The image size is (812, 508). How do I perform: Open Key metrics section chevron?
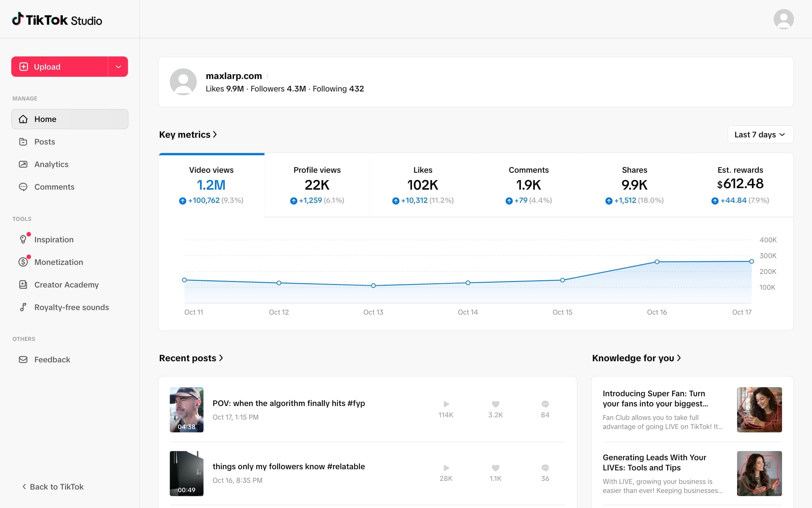[215, 134]
